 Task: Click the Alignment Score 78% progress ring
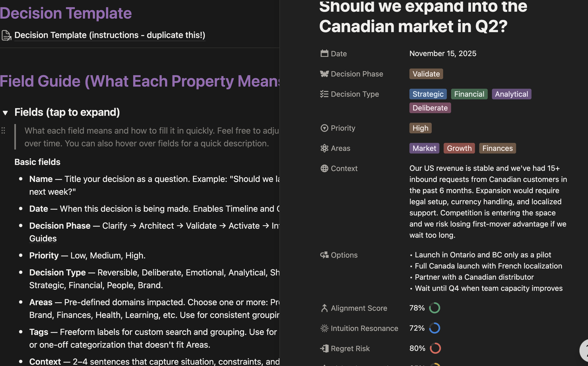pyautogui.click(x=435, y=308)
